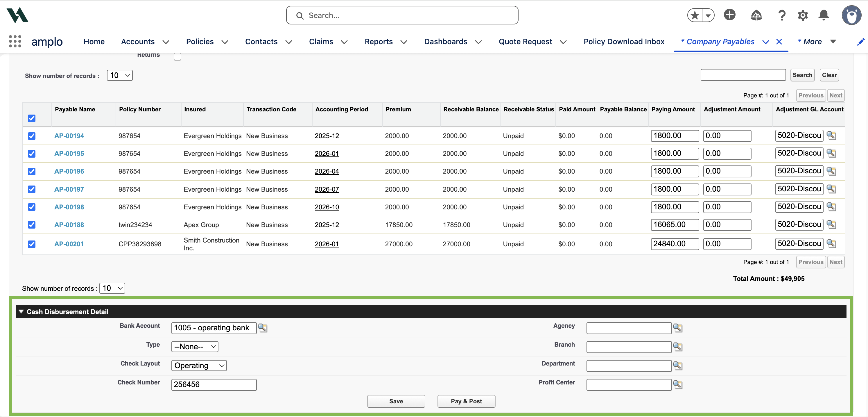This screenshot has width=868, height=417.
Task: Expand the Accounts menu chevron
Action: [x=166, y=42]
